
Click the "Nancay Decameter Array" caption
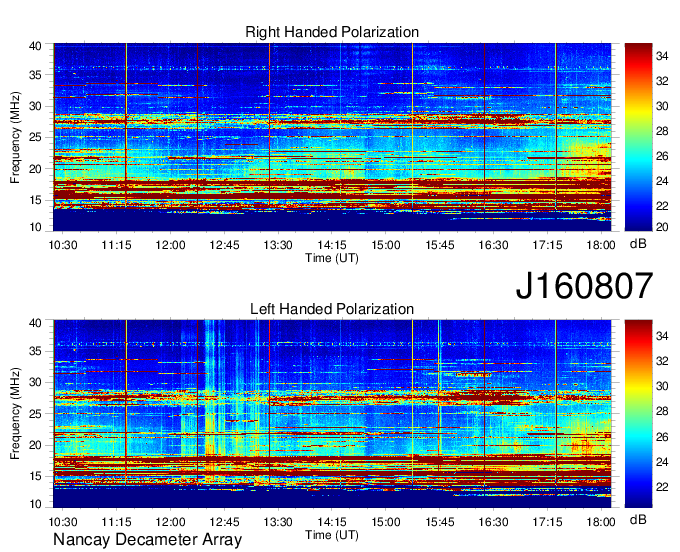pyautogui.click(x=147, y=540)
